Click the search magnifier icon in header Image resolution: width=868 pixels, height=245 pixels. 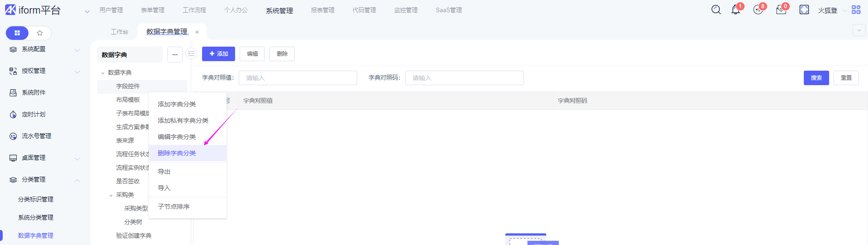coord(716,10)
